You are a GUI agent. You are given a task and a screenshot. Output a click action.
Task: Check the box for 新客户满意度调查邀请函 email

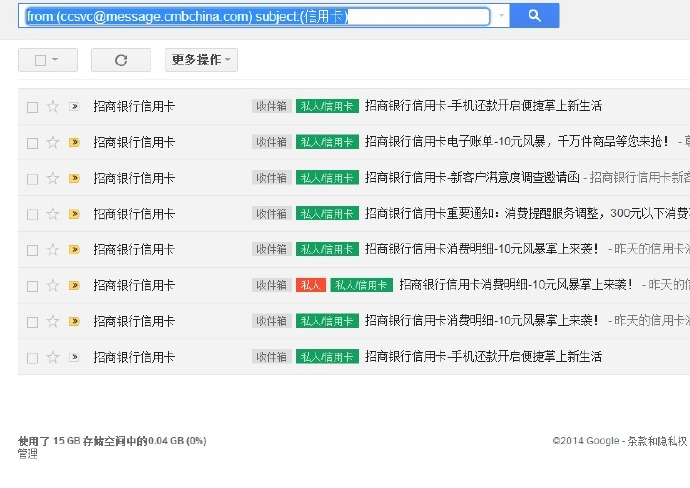pyautogui.click(x=32, y=179)
